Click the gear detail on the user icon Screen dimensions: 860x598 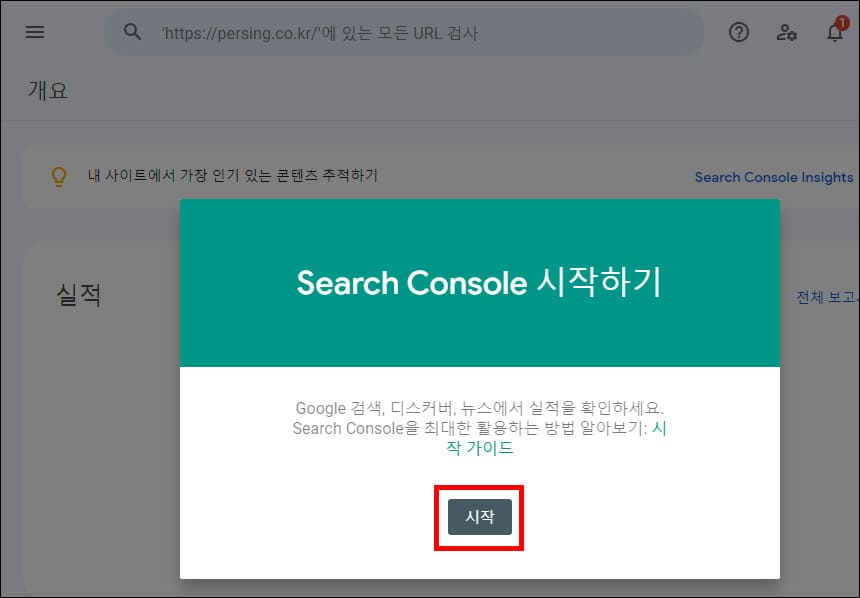click(x=793, y=38)
